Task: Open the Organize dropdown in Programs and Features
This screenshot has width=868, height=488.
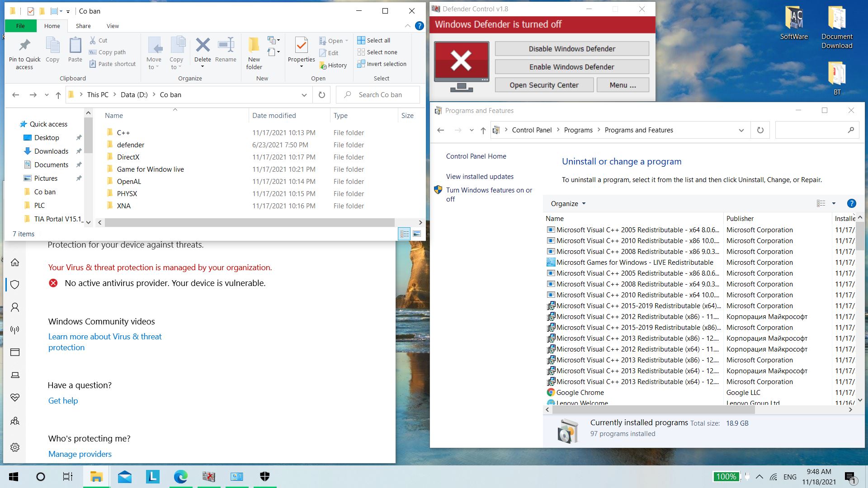Action: pos(566,203)
